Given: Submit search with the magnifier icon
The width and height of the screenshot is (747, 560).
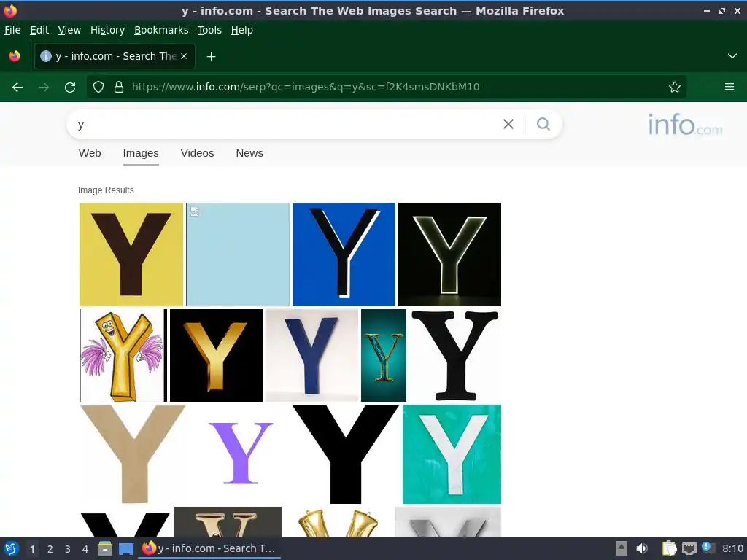Looking at the screenshot, I should point(543,124).
